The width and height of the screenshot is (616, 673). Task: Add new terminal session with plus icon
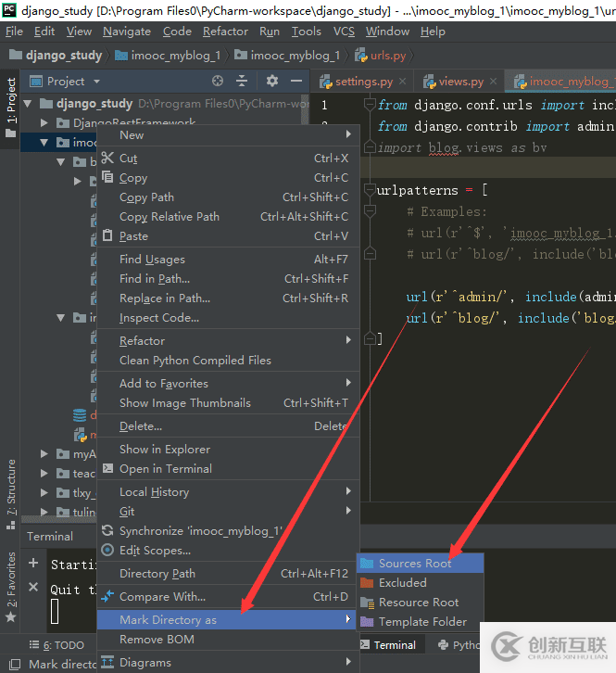point(33,564)
